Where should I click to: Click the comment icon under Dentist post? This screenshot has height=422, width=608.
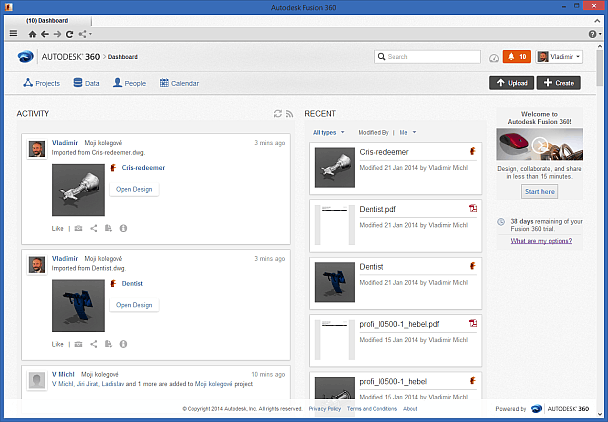78,344
